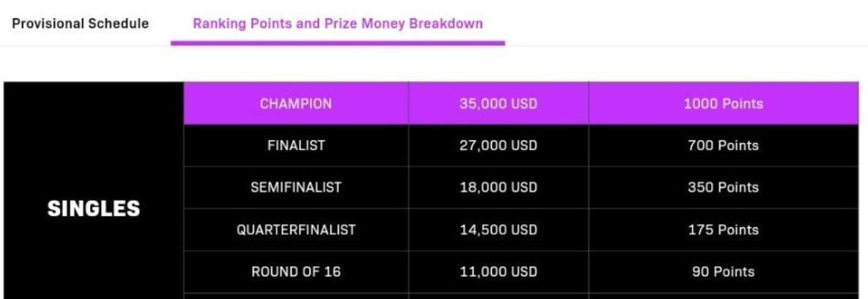The height and width of the screenshot is (299, 868).
Task: Select the SEMIFINALIST row label
Action: coord(296,187)
